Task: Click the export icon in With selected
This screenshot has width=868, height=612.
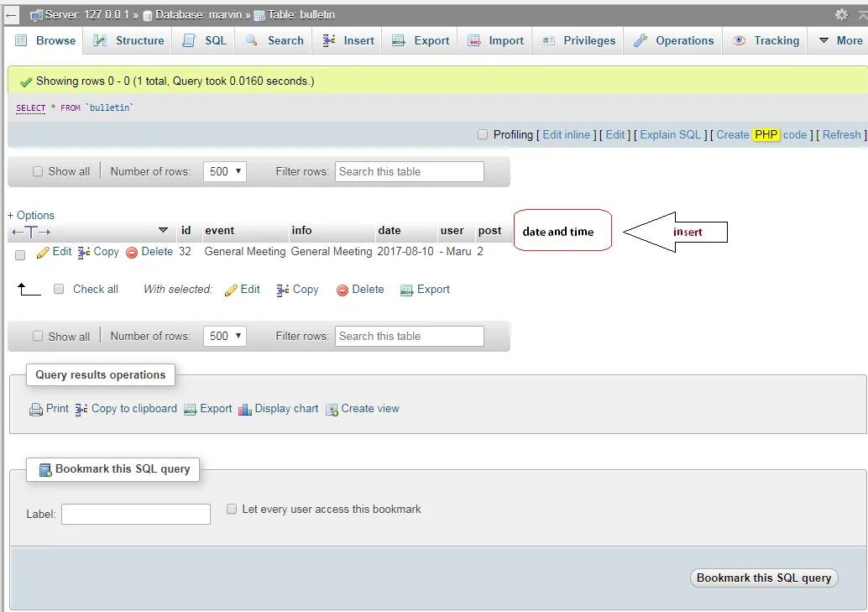Action: [x=407, y=290]
